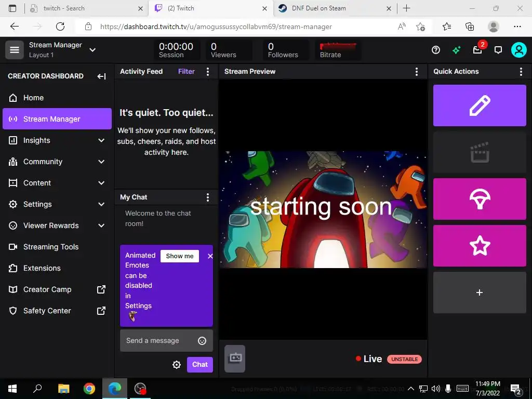Open the hamburger navigation menu
Image resolution: width=532 pixels, height=399 pixels.
(x=14, y=50)
